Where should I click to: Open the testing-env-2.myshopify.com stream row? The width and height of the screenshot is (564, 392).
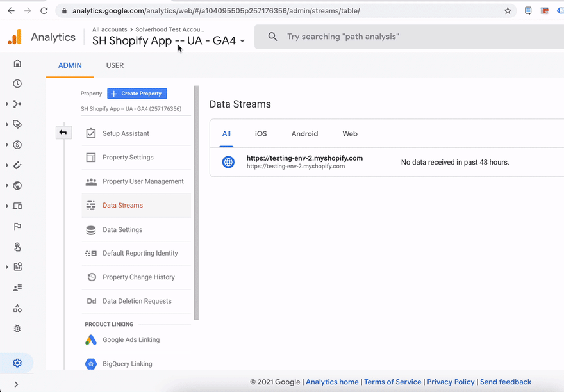click(x=386, y=162)
